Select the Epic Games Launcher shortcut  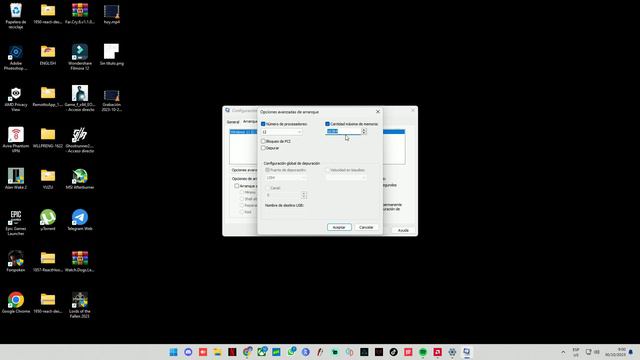click(16, 222)
